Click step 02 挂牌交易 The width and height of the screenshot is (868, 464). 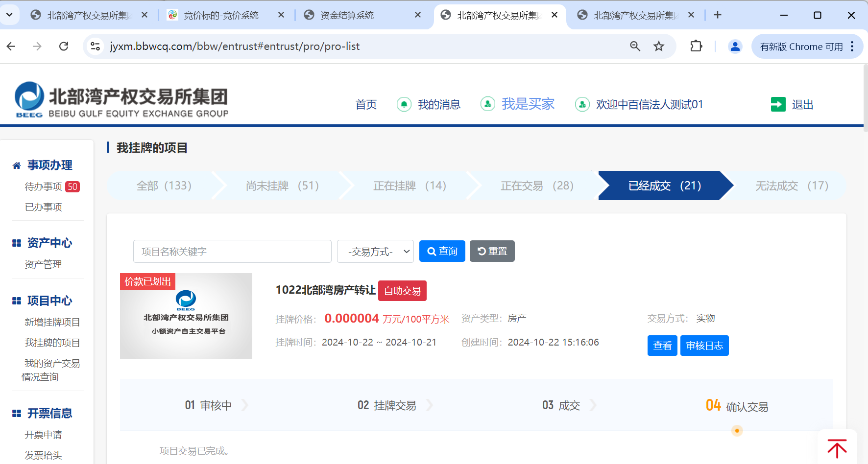click(x=386, y=405)
